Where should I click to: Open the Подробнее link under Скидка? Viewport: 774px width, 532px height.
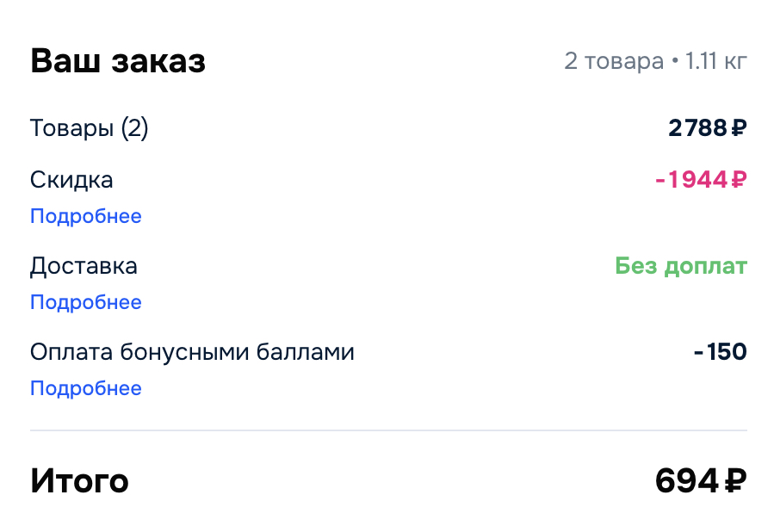[x=85, y=216]
